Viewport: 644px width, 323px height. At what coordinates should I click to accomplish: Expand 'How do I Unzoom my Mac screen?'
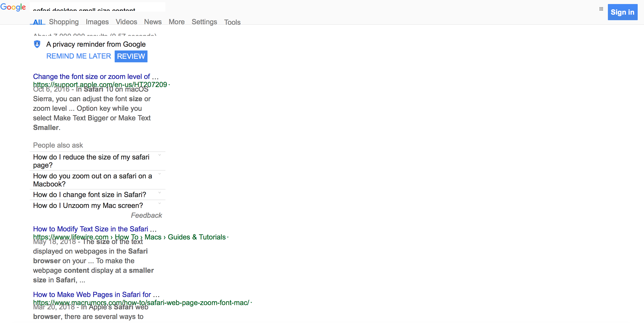pyautogui.click(x=97, y=205)
